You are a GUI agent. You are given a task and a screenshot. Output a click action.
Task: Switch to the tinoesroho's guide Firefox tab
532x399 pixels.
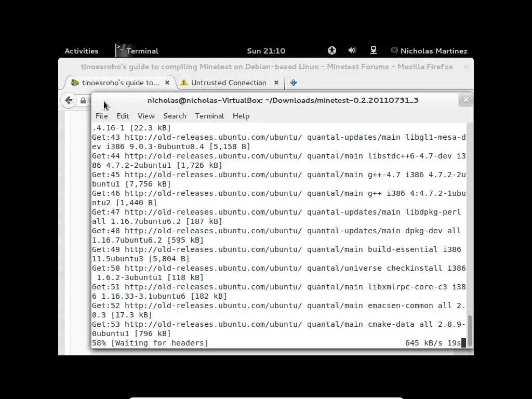pyautogui.click(x=121, y=83)
